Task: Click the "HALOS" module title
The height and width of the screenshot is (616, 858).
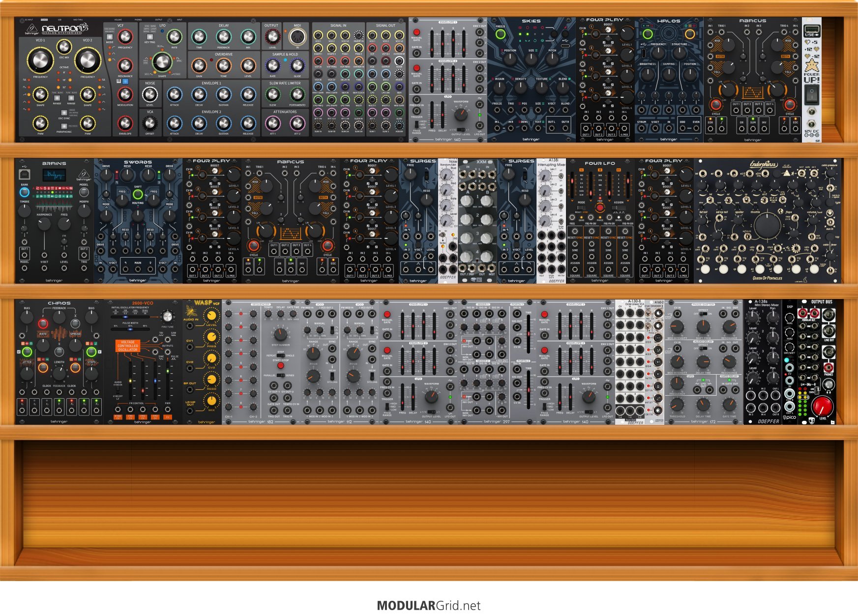Action: (669, 21)
